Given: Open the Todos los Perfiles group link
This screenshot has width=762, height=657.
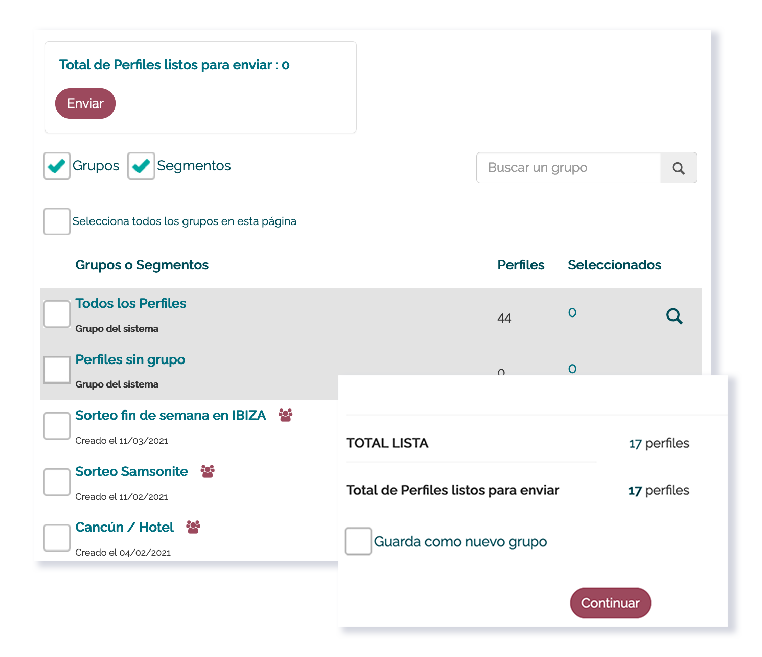Looking at the screenshot, I should pos(131,303).
